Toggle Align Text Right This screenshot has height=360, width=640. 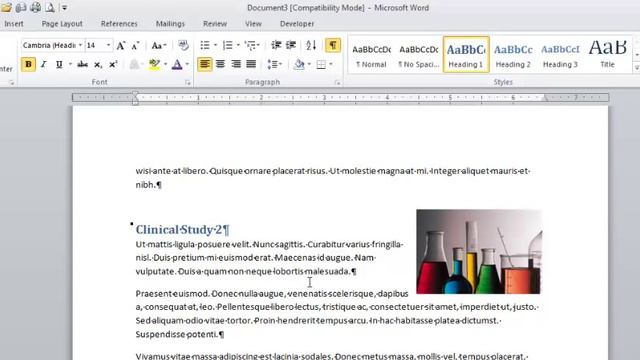[236, 64]
